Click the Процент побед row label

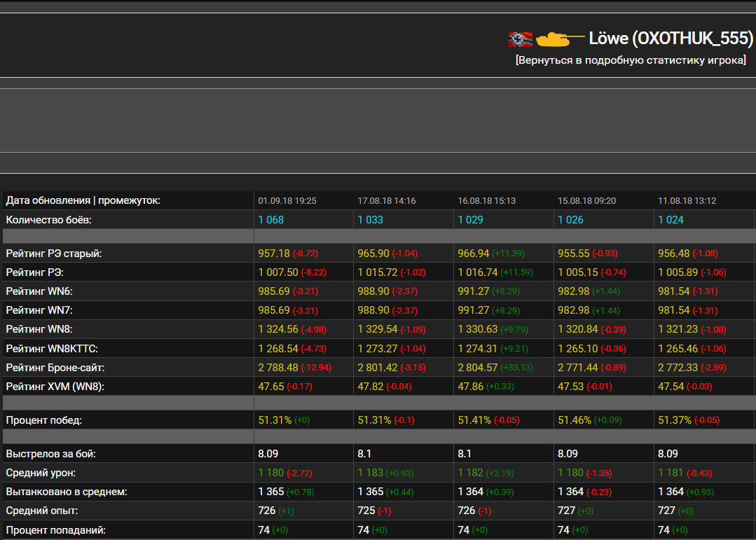[44, 420]
